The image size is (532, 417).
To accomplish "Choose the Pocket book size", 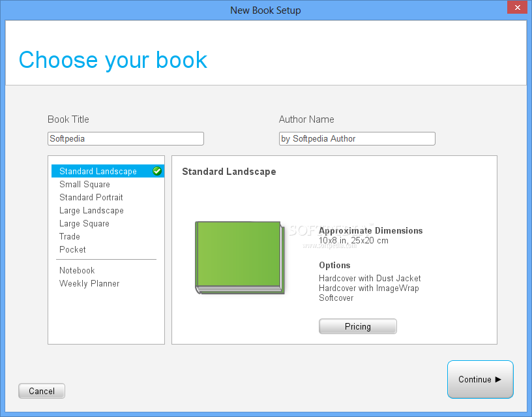I will click(x=72, y=249).
